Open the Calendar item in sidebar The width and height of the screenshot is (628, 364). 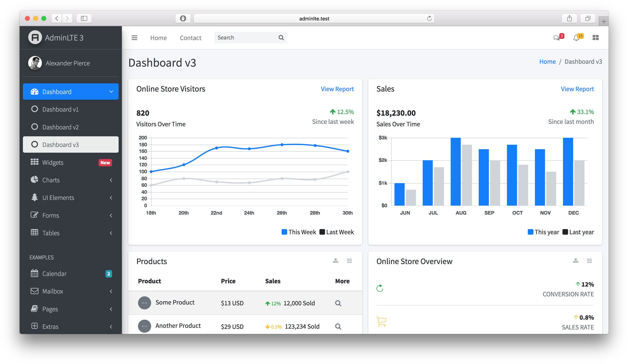54,273
